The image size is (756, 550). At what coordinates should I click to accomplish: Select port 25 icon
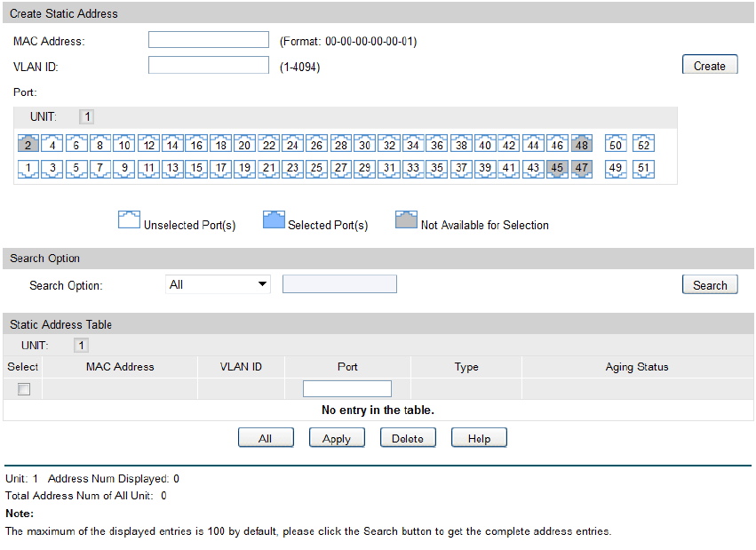(x=316, y=169)
